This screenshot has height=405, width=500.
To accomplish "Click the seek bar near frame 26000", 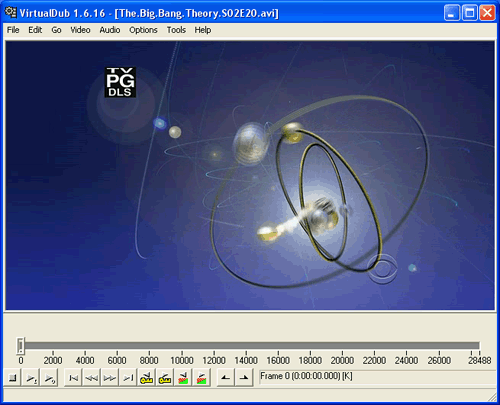I will (x=439, y=345).
